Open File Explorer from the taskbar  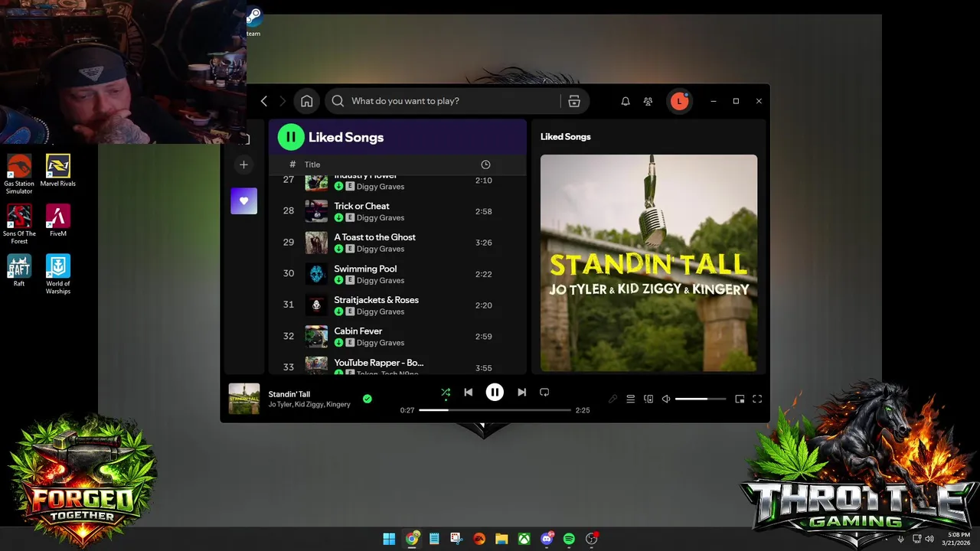501,539
